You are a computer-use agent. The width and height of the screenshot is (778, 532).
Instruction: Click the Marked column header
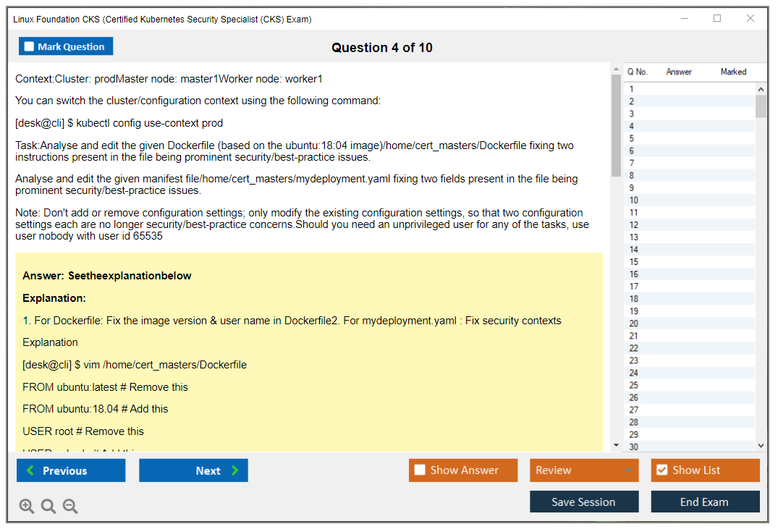pyautogui.click(x=733, y=72)
